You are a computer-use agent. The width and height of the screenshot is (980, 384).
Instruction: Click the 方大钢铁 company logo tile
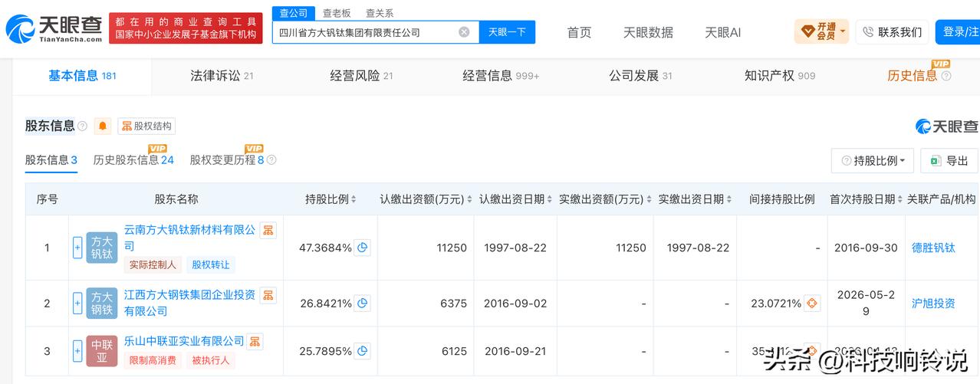click(x=102, y=304)
